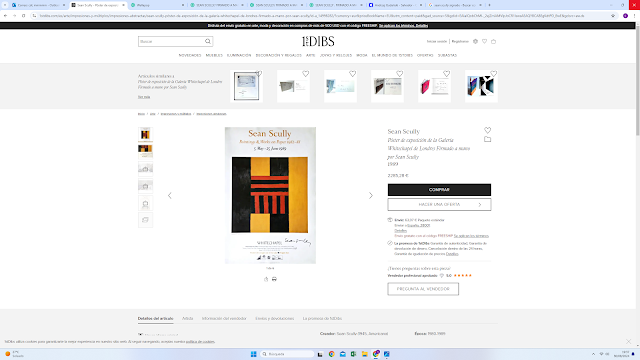Favorite the fifth similar item heart

(x=447, y=73)
